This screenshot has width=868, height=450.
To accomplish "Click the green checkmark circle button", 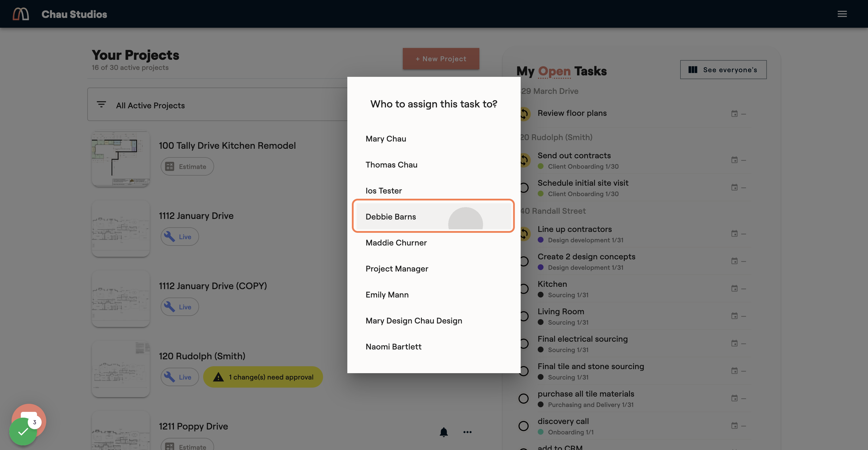I will pos(23,432).
